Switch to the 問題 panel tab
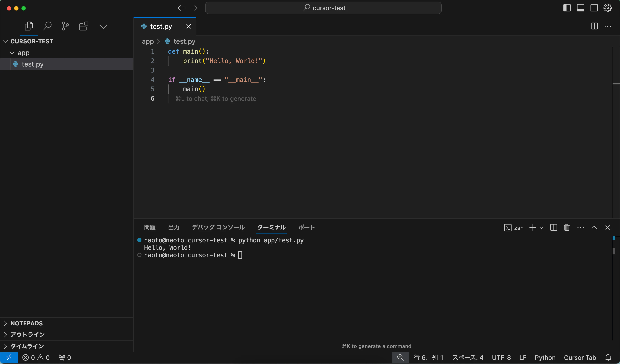Viewport: 620px width, 364px height. (150, 227)
